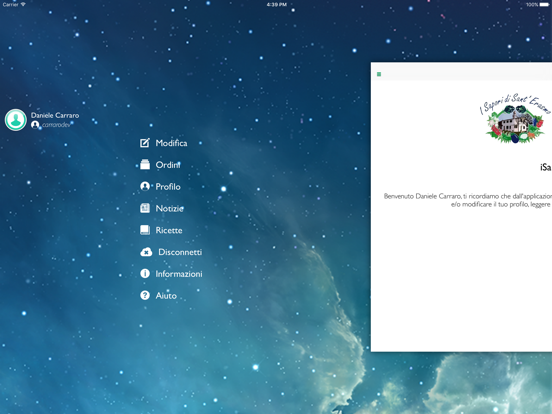Select Profilo in the side menu
Image resolution: width=552 pixels, height=414 pixels.
pos(168,187)
